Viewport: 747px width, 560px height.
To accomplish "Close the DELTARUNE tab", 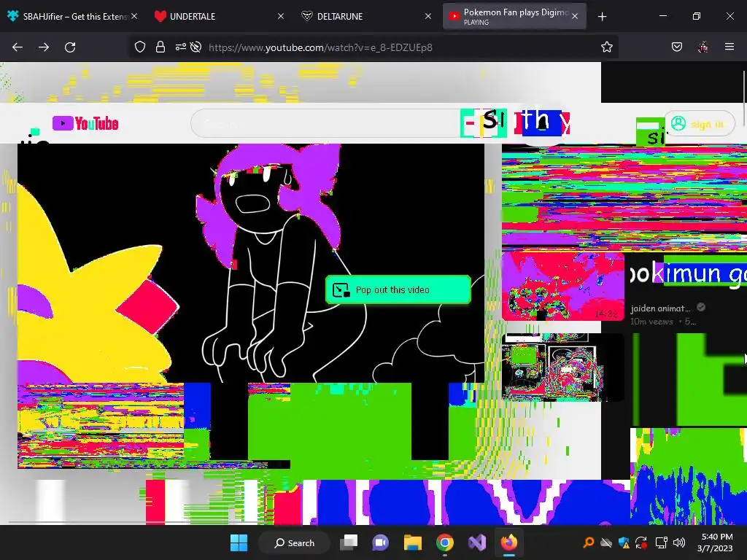I will click(427, 16).
